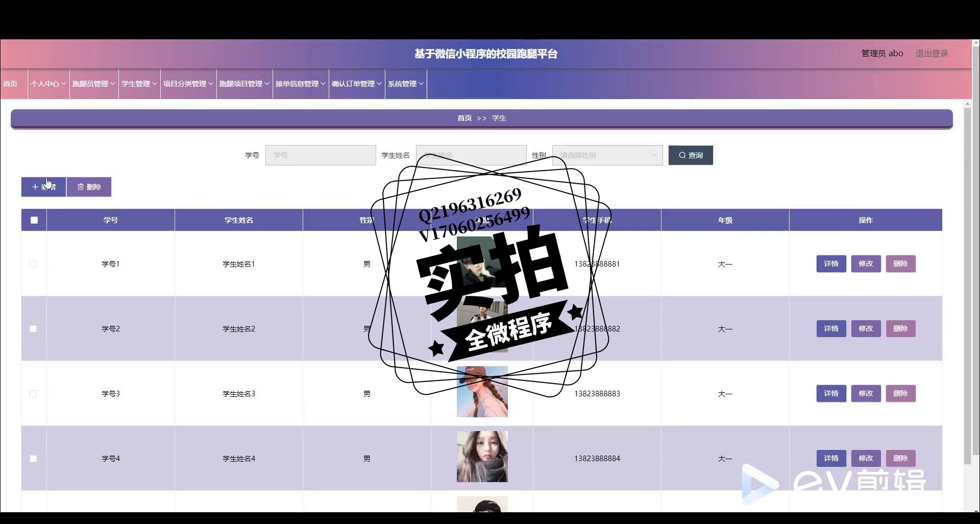
Task: Click the 查询 search button
Action: [x=691, y=155]
